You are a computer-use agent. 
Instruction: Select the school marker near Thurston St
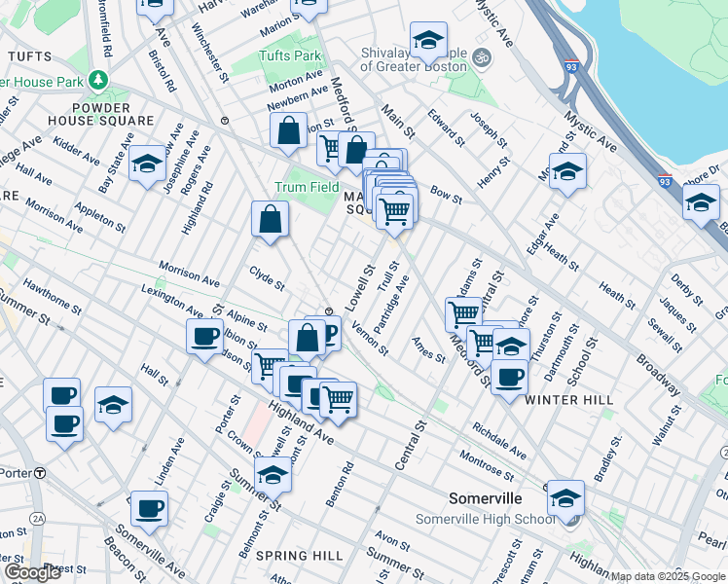[511, 346]
